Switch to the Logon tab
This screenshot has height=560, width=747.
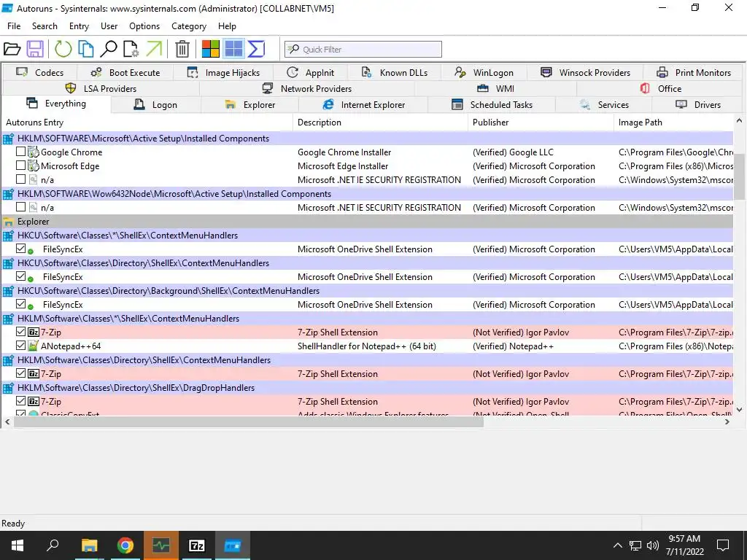click(x=156, y=105)
